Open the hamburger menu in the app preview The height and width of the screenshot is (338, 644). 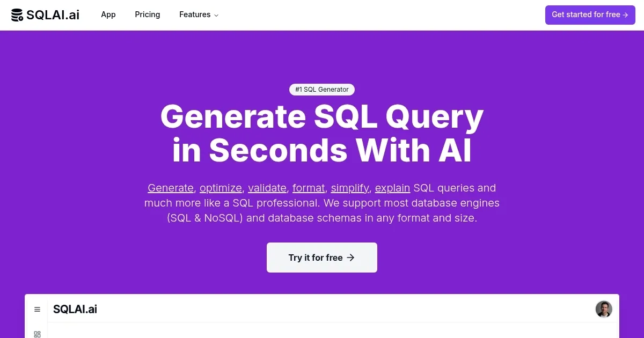point(37,309)
